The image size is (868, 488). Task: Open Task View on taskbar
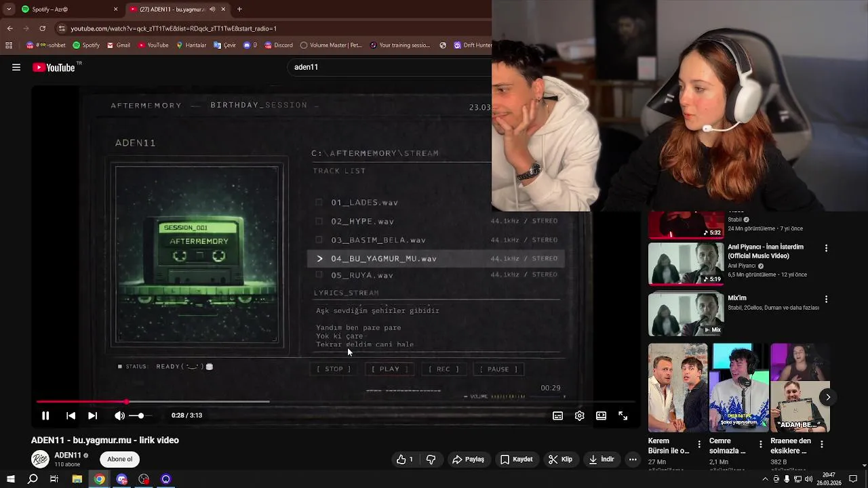pos(54,479)
